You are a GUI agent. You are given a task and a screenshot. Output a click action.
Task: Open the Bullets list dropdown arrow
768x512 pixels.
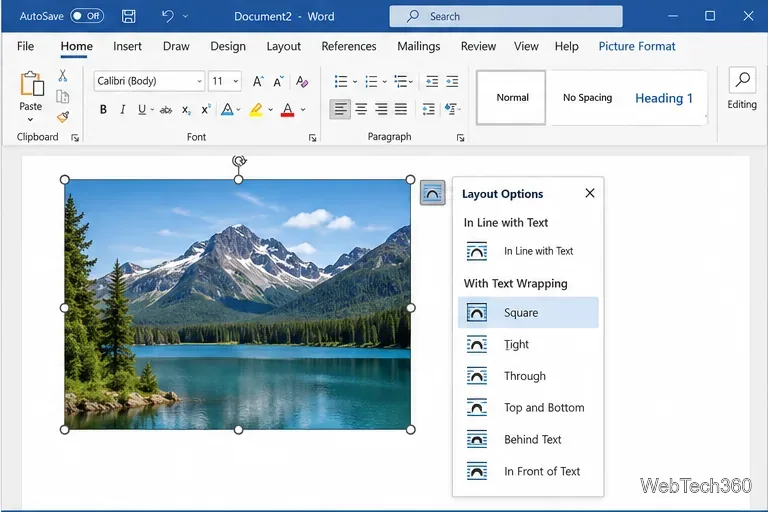(x=355, y=82)
